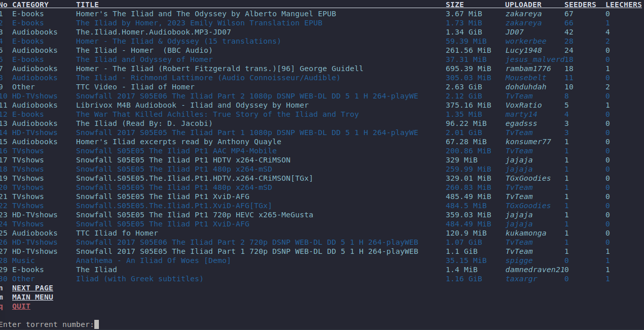
Task: Click 'The War That Killed Achilles' title
Action: [x=218, y=114]
